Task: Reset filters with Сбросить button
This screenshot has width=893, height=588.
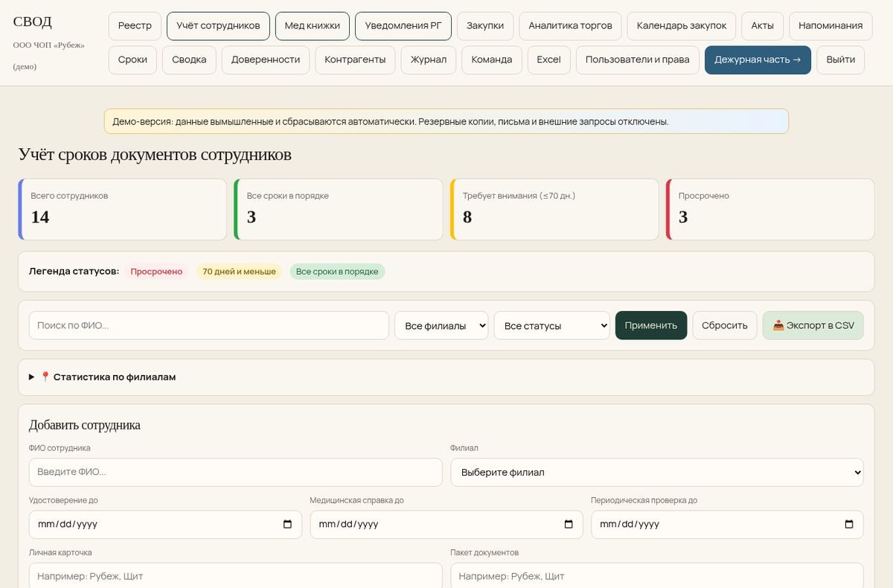Action: click(725, 325)
